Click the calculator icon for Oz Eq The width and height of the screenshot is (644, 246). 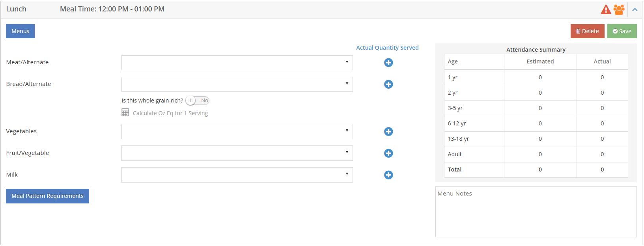pyautogui.click(x=125, y=113)
